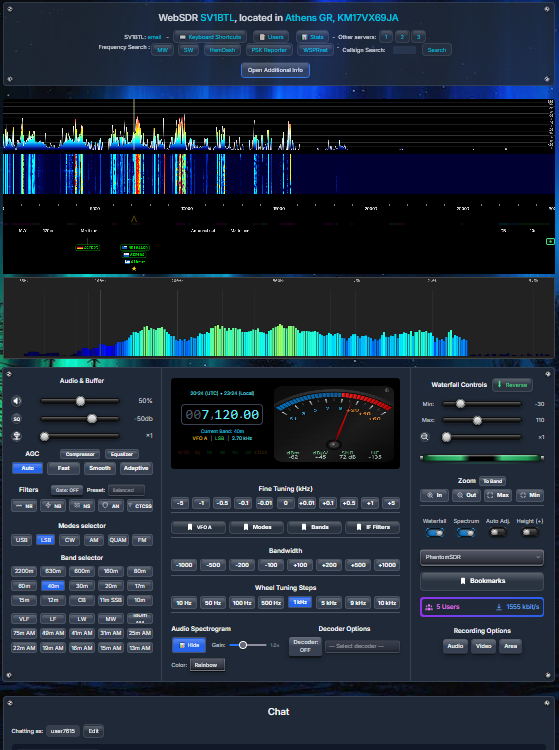Select the 20m band
The height and width of the screenshot is (750, 559).
111,586
